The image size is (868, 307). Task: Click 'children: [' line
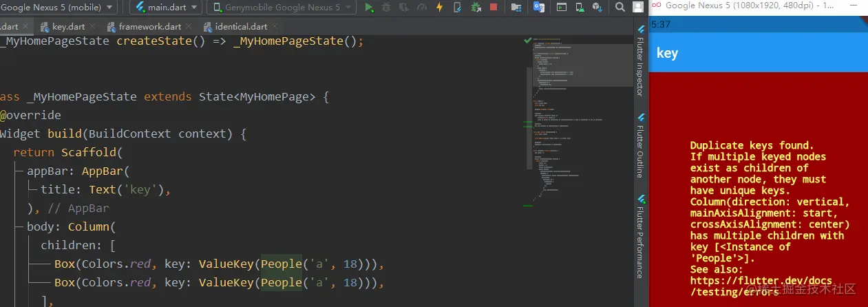(x=78, y=245)
